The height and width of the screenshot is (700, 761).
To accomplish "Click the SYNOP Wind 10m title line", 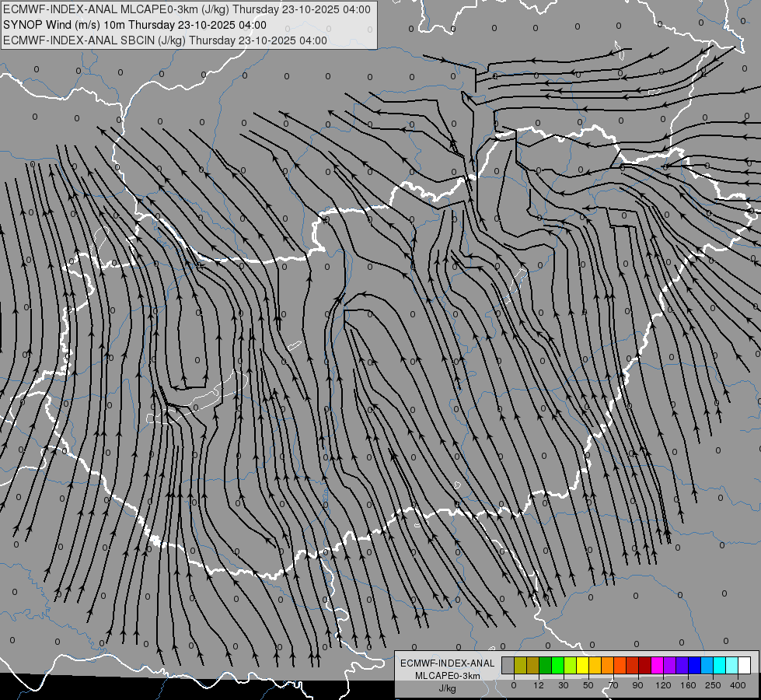I will (134, 25).
